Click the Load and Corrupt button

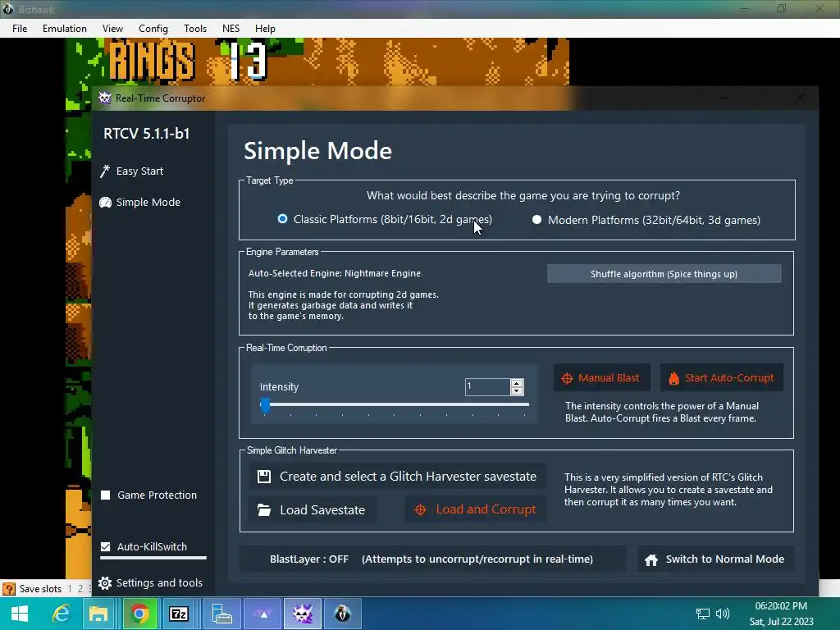476,510
